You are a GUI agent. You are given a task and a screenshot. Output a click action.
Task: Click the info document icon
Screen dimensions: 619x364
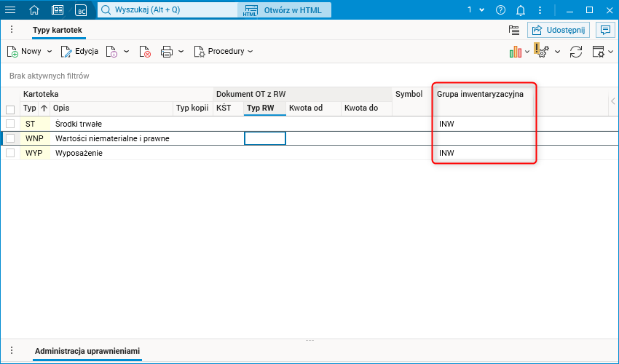pos(111,51)
